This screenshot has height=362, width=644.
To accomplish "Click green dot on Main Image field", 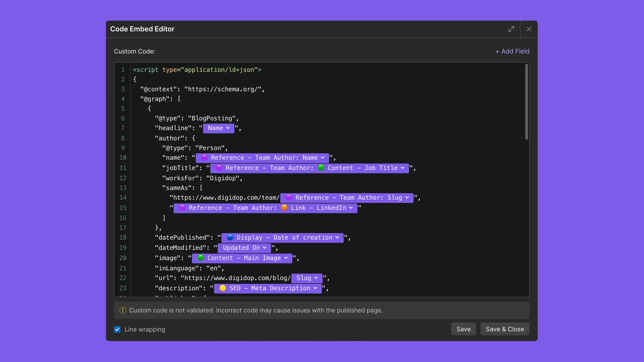I will click(x=200, y=258).
